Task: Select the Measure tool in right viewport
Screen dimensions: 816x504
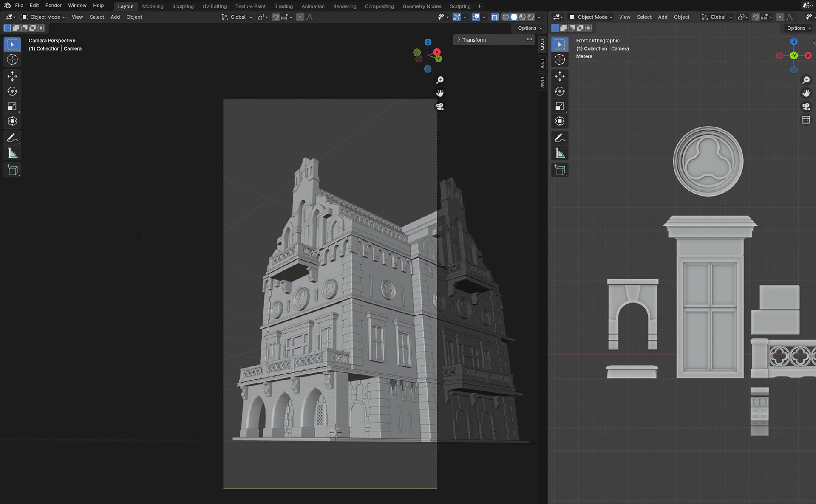Action: (x=560, y=154)
